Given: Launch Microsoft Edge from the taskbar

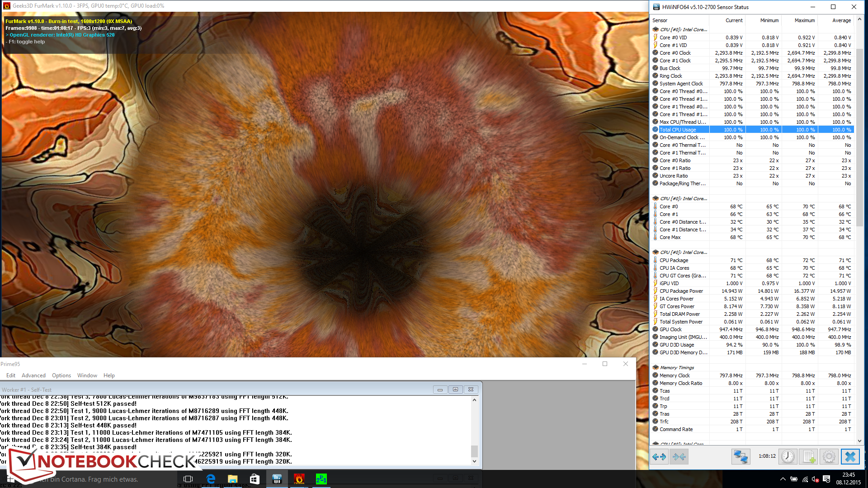Looking at the screenshot, I should pyautogui.click(x=211, y=479).
